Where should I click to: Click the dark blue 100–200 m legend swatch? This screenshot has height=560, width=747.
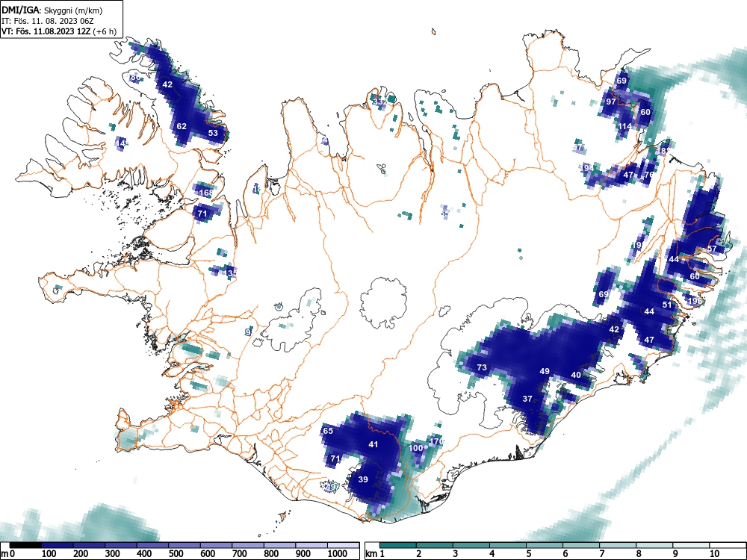pyautogui.click(x=58, y=545)
